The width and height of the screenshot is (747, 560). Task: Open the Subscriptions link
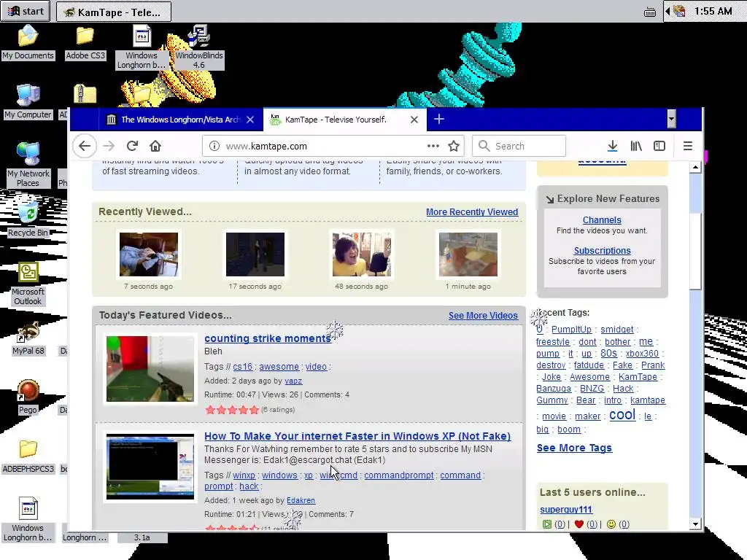pos(602,251)
